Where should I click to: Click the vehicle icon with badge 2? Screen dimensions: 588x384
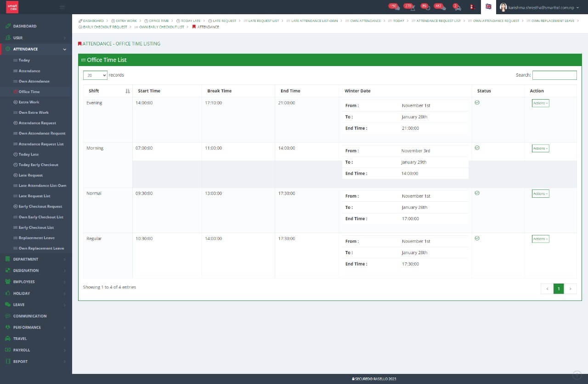point(457,7)
